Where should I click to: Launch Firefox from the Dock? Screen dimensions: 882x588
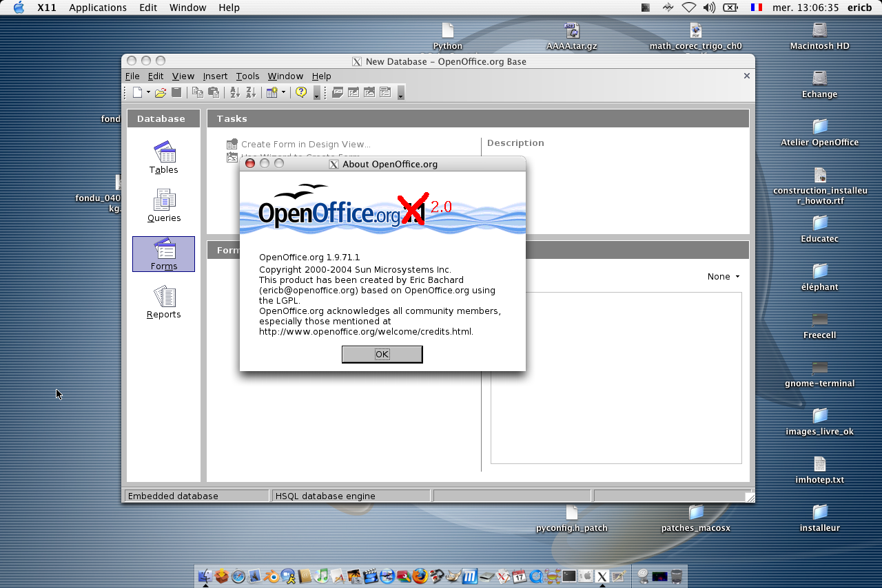click(420, 576)
